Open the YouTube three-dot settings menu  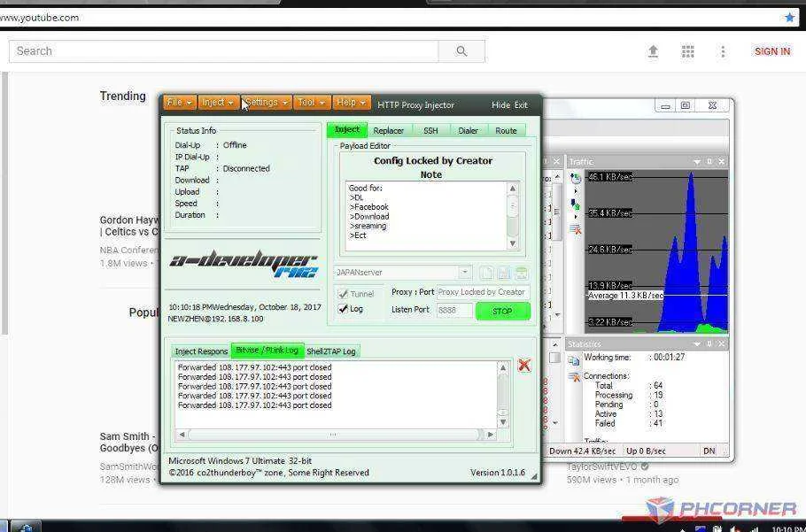723,50
